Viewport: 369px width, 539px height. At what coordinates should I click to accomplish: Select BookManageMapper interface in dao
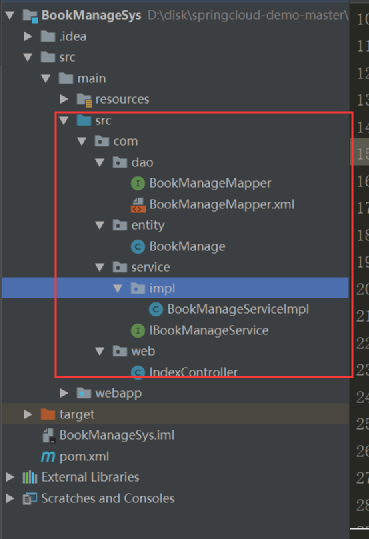210,183
